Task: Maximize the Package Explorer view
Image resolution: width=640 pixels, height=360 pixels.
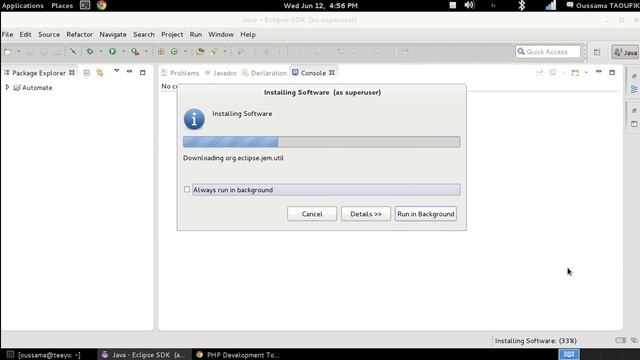Action: point(142,73)
